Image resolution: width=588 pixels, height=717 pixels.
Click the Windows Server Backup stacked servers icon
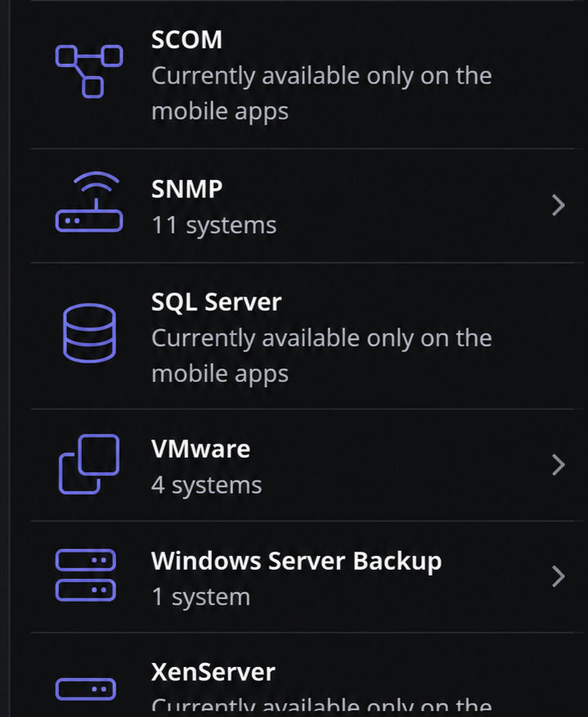[86, 576]
